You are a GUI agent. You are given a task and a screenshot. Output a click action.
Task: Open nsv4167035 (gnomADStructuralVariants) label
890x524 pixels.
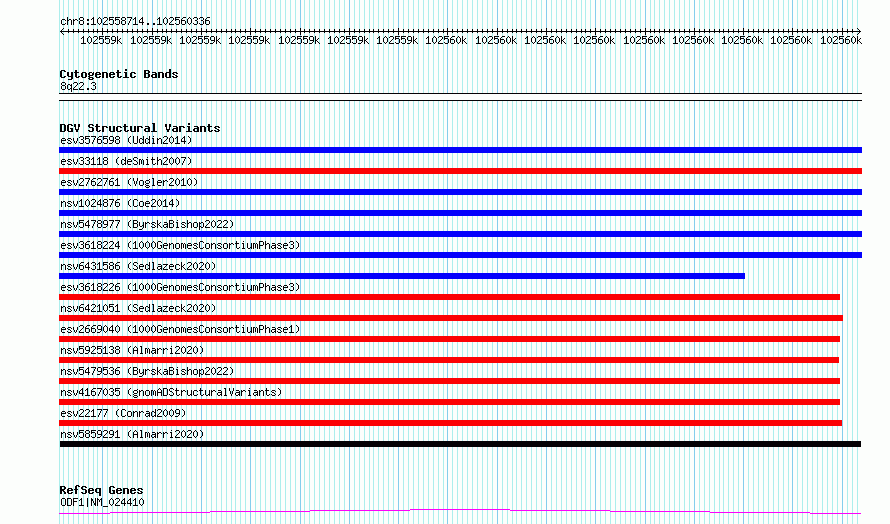point(171,392)
